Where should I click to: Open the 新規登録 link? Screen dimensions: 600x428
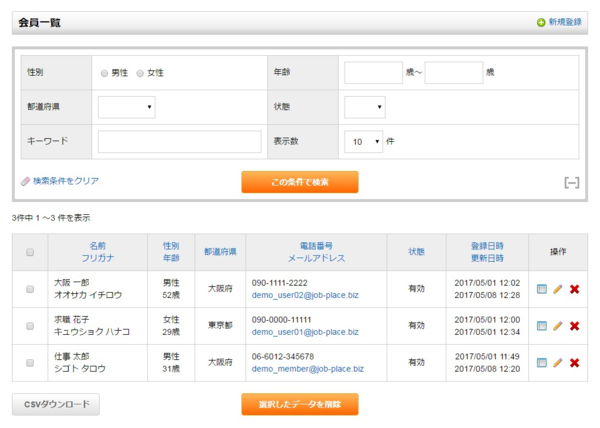coord(565,22)
